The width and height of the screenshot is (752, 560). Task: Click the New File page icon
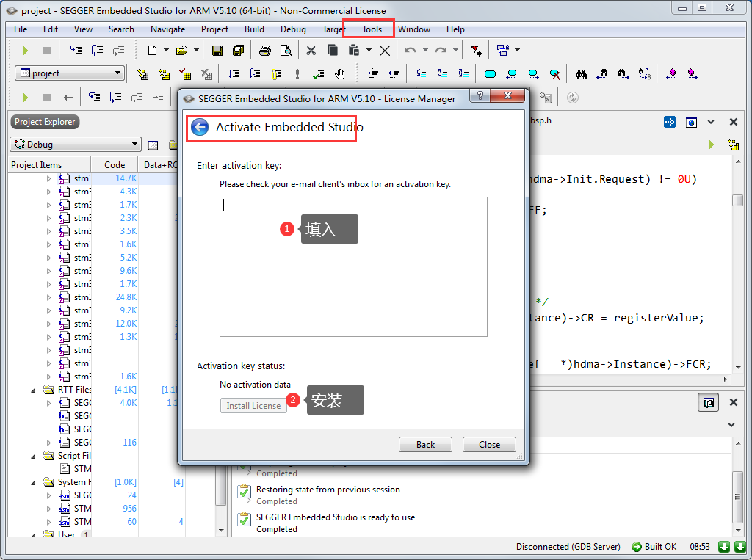coord(152,51)
